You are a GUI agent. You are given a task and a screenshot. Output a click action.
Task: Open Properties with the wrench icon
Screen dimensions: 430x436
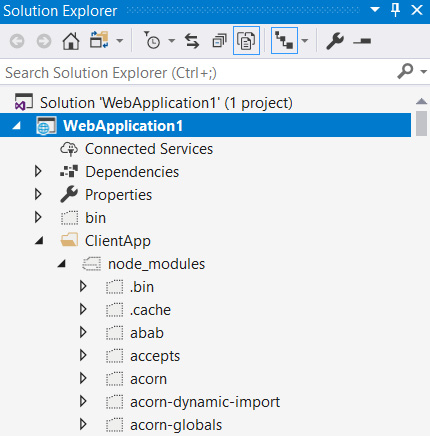pos(335,41)
